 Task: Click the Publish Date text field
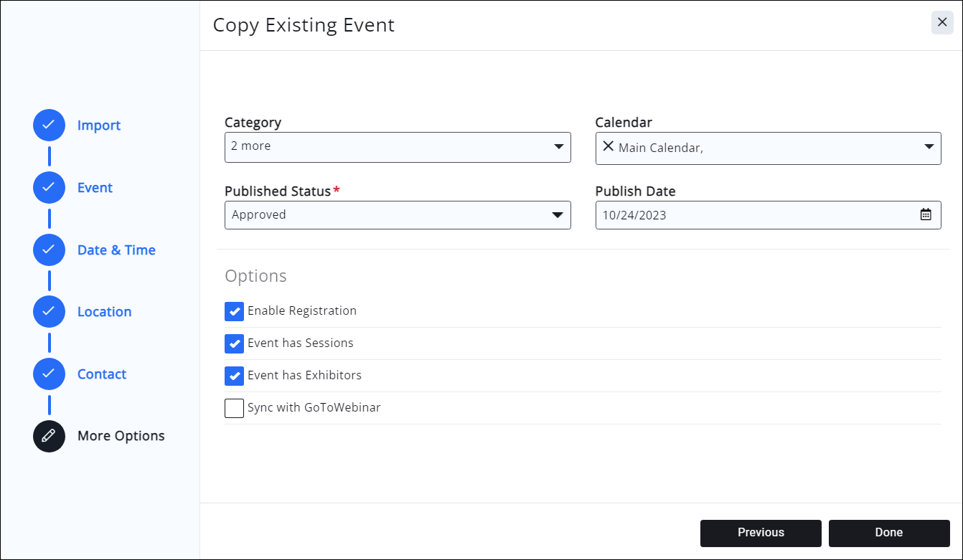(753, 215)
